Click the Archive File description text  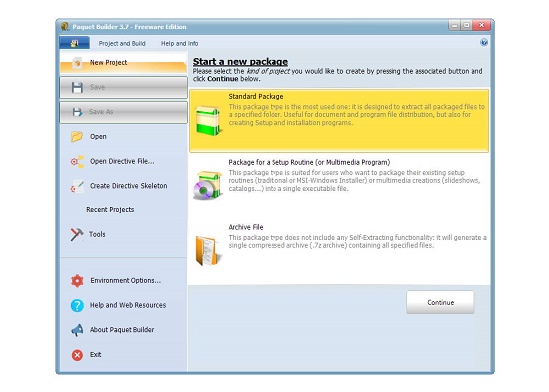pos(357,241)
